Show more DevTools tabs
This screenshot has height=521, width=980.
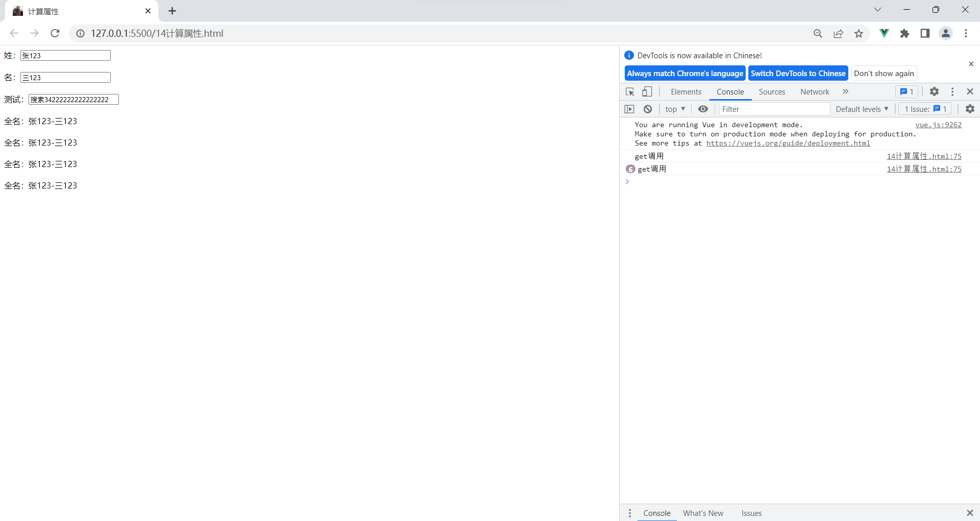(x=845, y=92)
